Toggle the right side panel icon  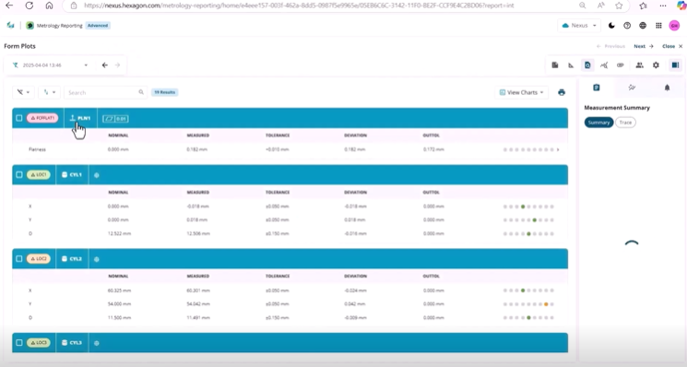click(x=675, y=65)
